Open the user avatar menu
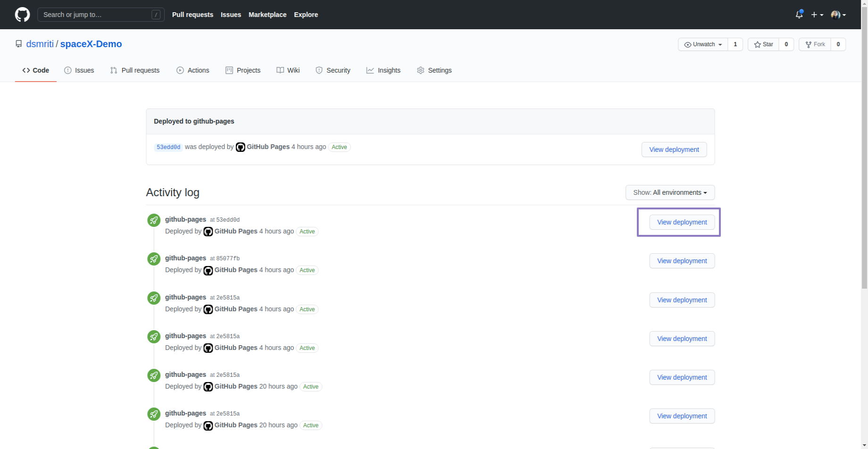This screenshot has width=868, height=449. pyautogui.click(x=838, y=15)
